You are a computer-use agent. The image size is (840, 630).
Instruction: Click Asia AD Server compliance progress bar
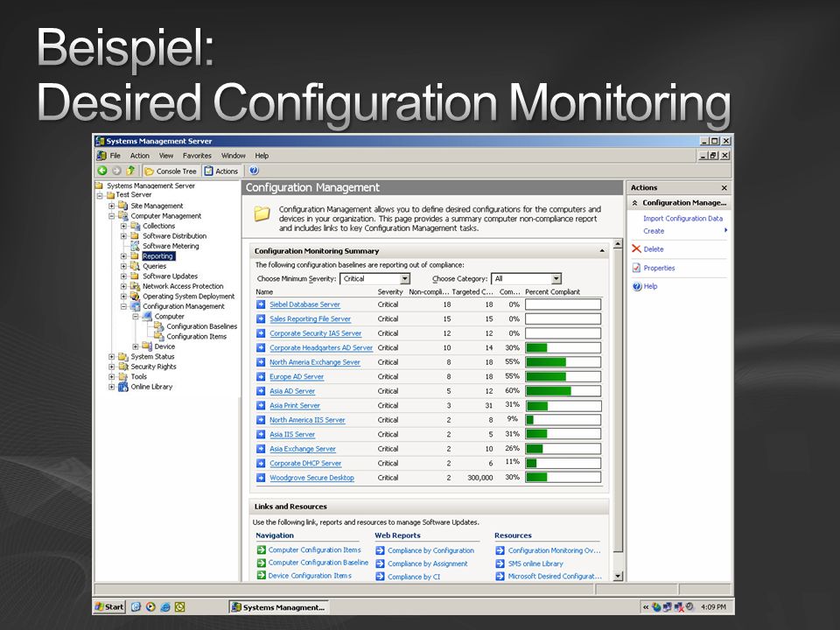[563, 391]
